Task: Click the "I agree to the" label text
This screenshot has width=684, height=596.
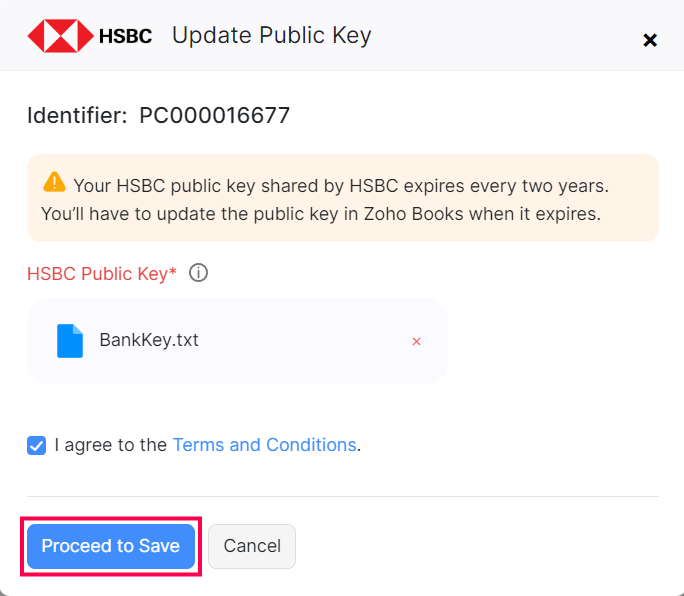Action: (111, 445)
